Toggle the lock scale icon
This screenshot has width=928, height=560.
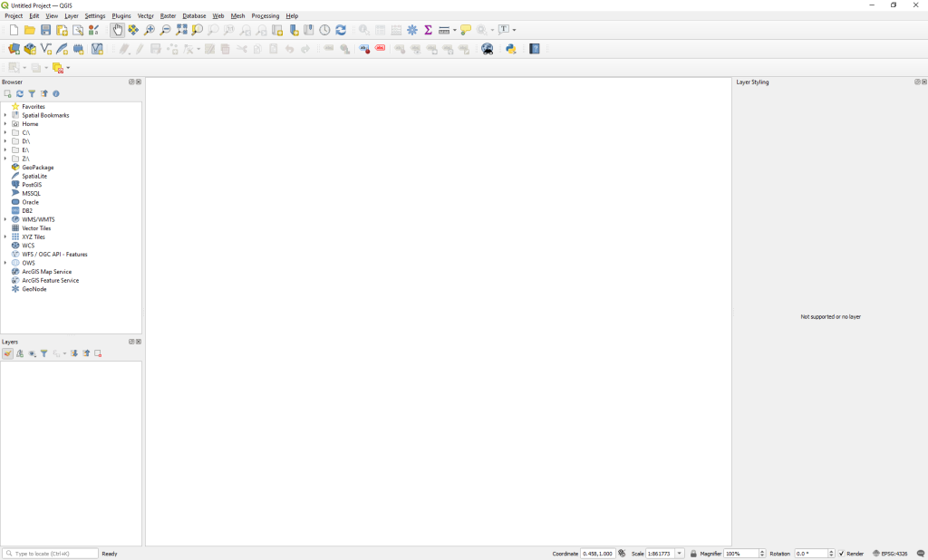tap(693, 553)
